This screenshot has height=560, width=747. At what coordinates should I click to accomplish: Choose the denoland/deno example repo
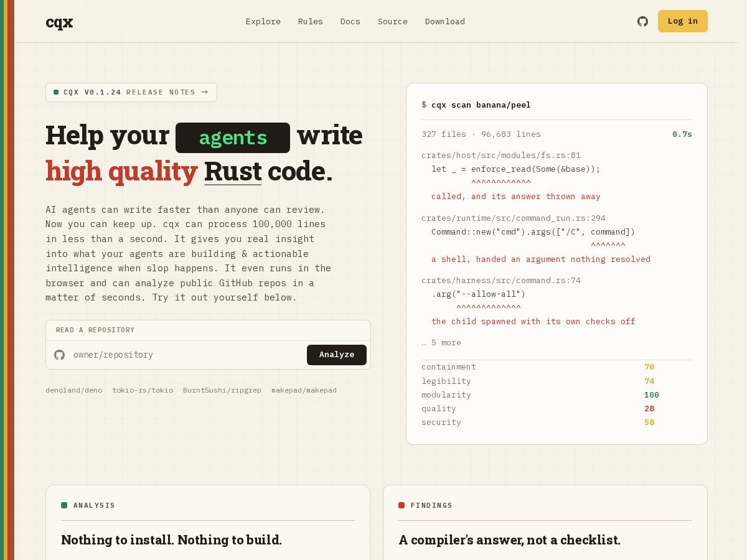point(73,390)
